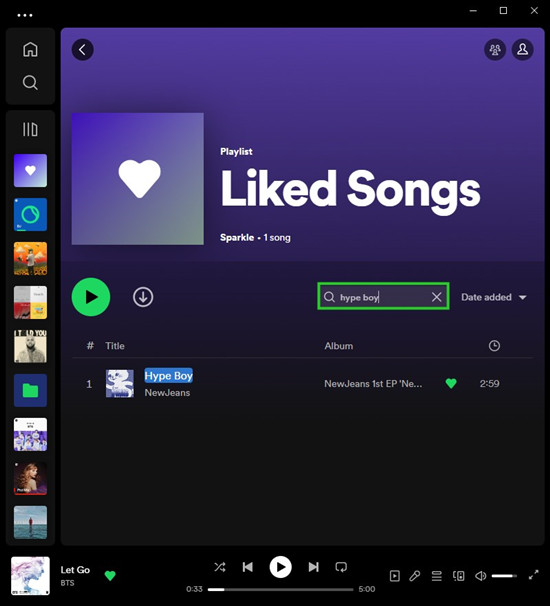
Task: Open Liked Songs in sidebar
Action: tap(31, 170)
